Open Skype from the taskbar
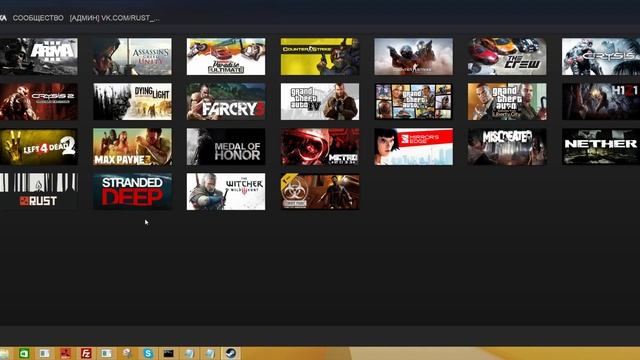640x360 pixels. (x=148, y=353)
